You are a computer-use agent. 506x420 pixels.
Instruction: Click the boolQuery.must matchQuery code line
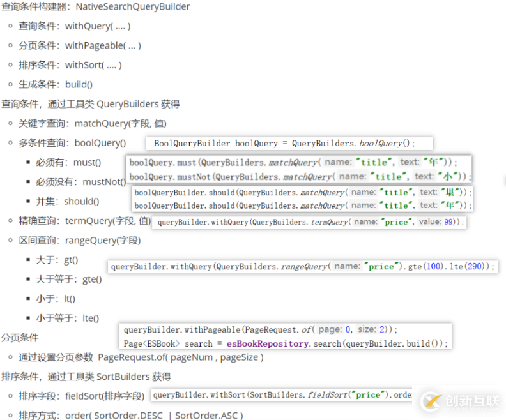pos(293,162)
